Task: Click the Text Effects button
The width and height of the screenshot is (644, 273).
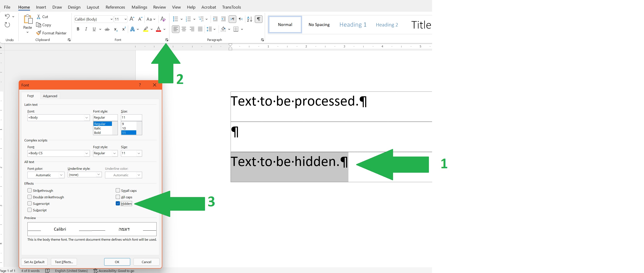Action: 64,261
